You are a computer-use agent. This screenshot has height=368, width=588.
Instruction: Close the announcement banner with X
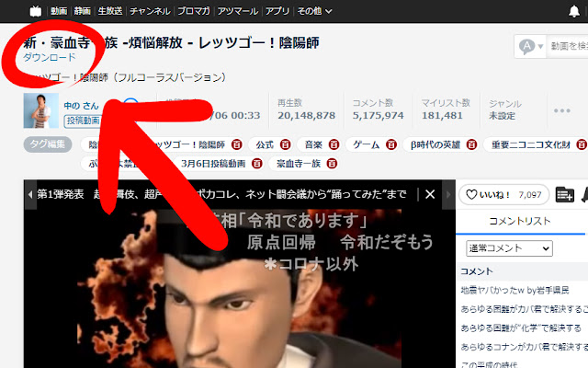click(429, 194)
